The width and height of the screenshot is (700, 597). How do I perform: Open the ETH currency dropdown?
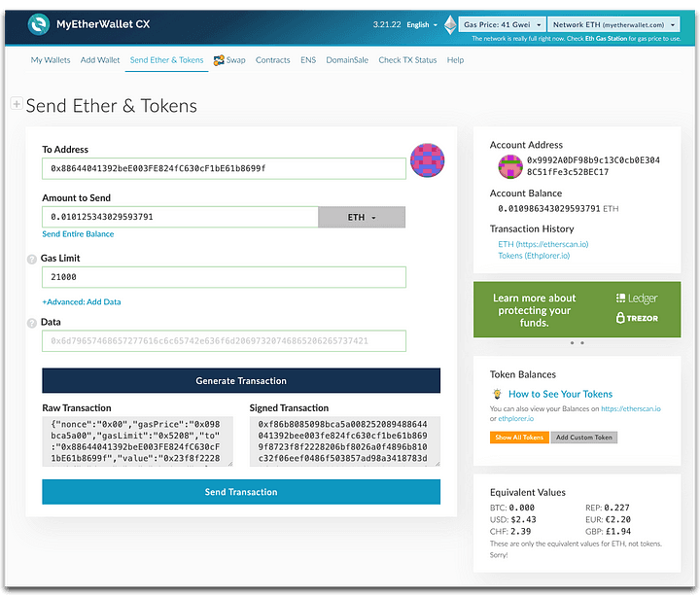pos(362,217)
